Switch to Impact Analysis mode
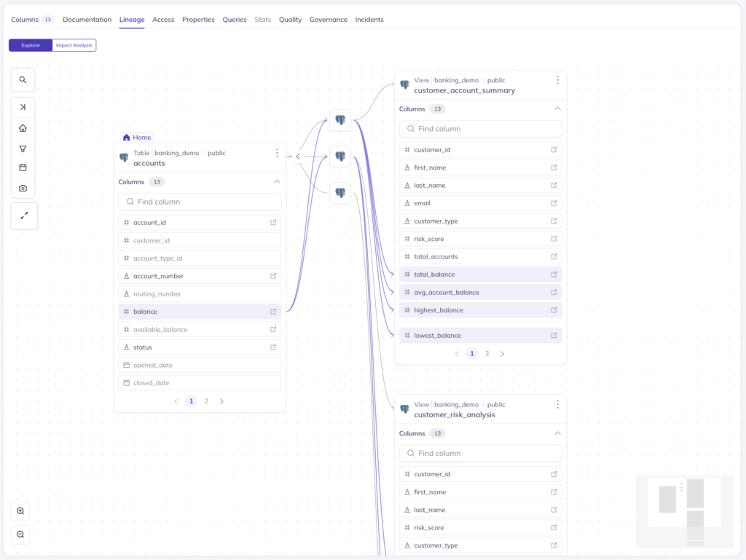 pyautogui.click(x=74, y=45)
